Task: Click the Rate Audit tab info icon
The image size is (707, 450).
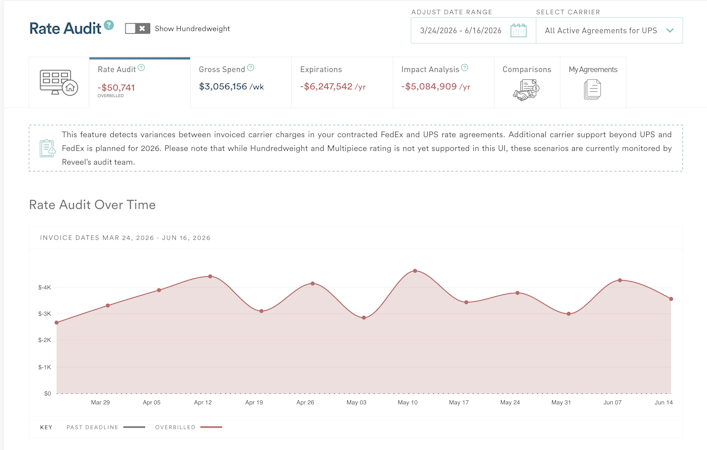Action: 141,68
